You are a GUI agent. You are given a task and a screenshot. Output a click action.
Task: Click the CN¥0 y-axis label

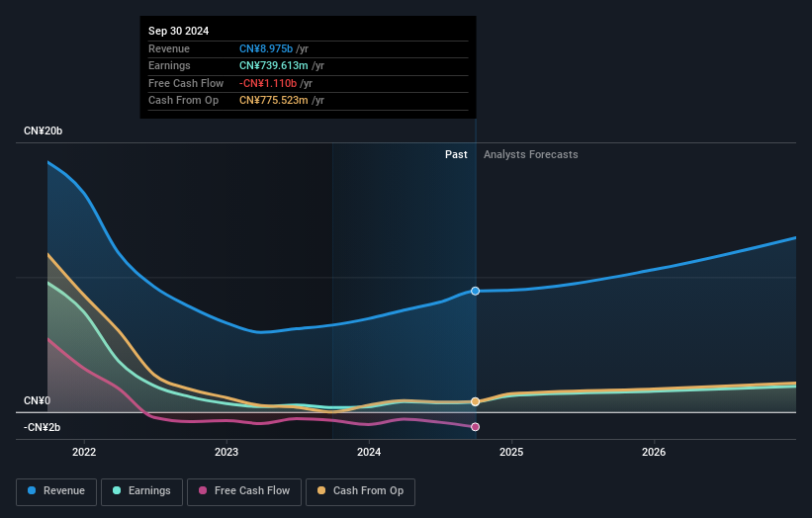pos(37,401)
